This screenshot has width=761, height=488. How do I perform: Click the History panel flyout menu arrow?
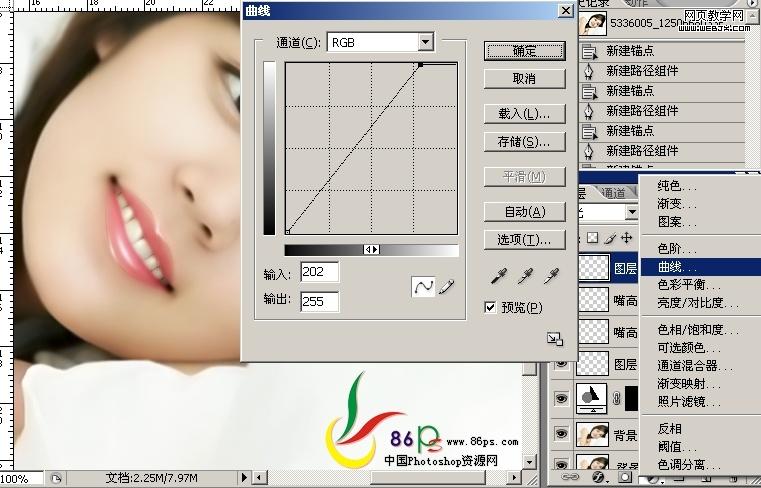[754, 3]
